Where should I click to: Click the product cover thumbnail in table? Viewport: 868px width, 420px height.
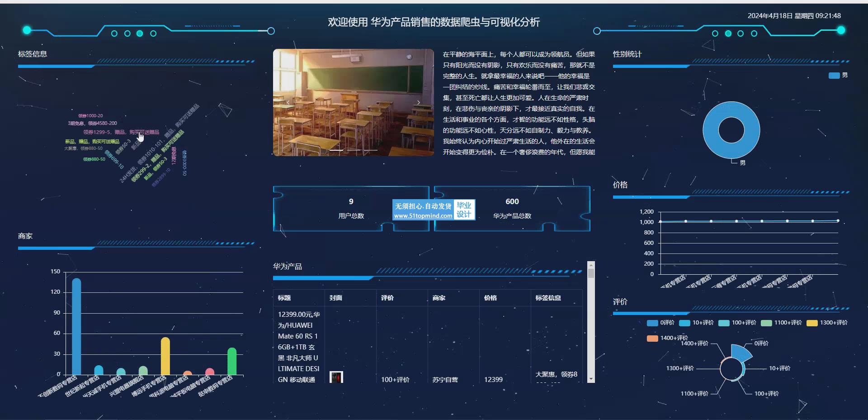pos(336,377)
